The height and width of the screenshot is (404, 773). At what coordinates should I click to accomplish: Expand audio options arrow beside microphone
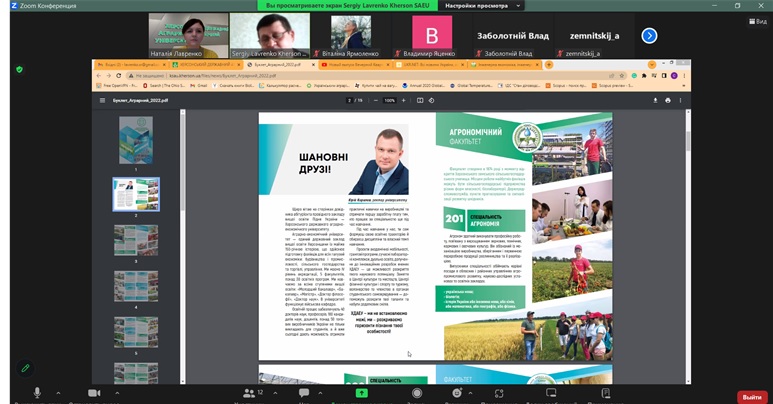pyautogui.click(x=58, y=393)
